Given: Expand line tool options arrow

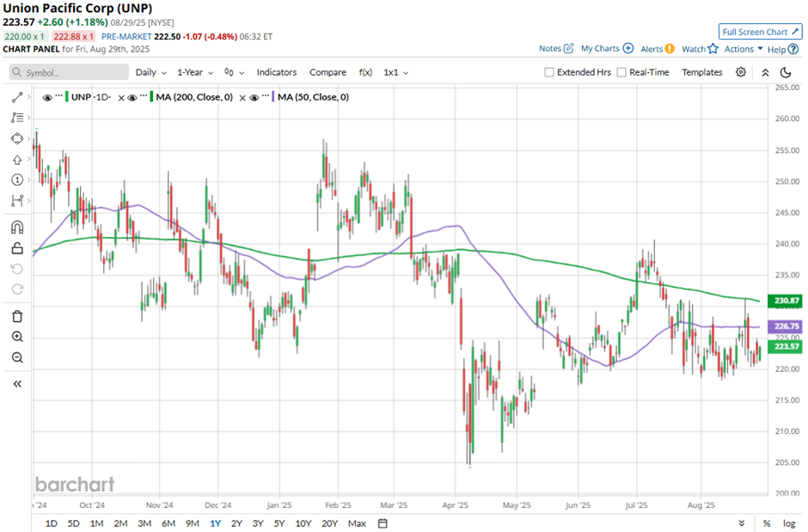Looking at the screenshot, I should click(x=28, y=97).
